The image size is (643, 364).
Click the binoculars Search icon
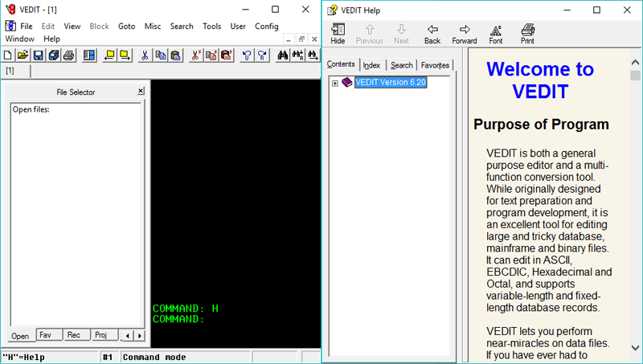click(x=283, y=55)
